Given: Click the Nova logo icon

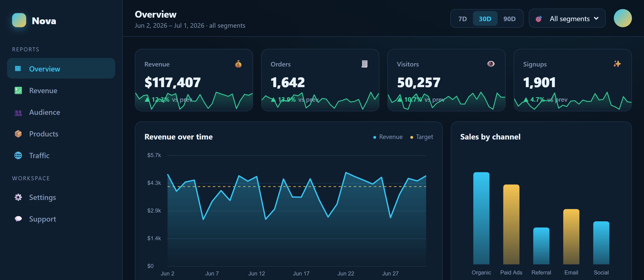Looking at the screenshot, I should 19,20.
